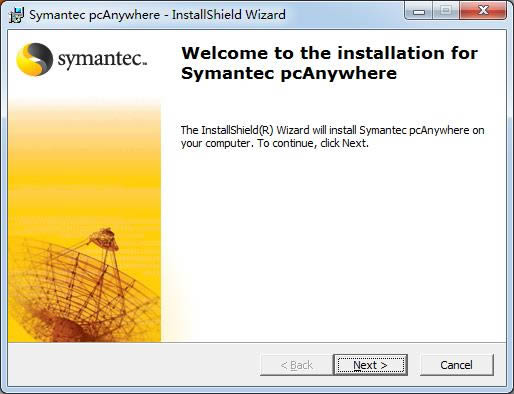Close the installer with the red X

[483, 11]
